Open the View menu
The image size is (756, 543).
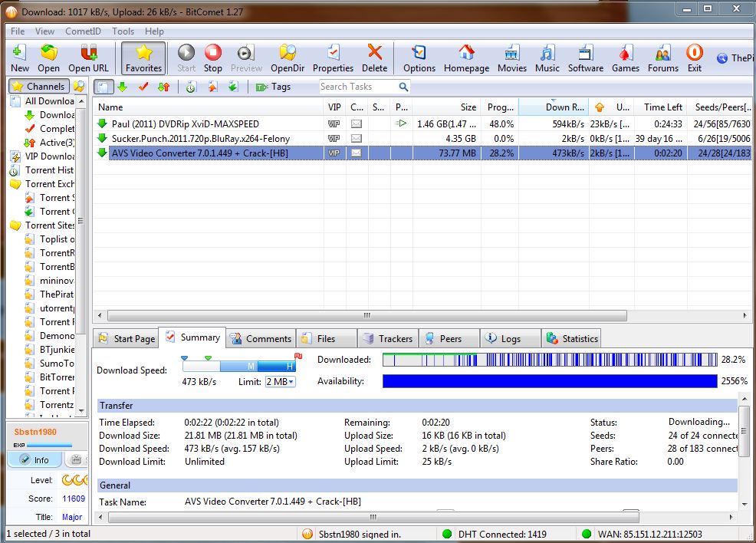click(x=44, y=31)
